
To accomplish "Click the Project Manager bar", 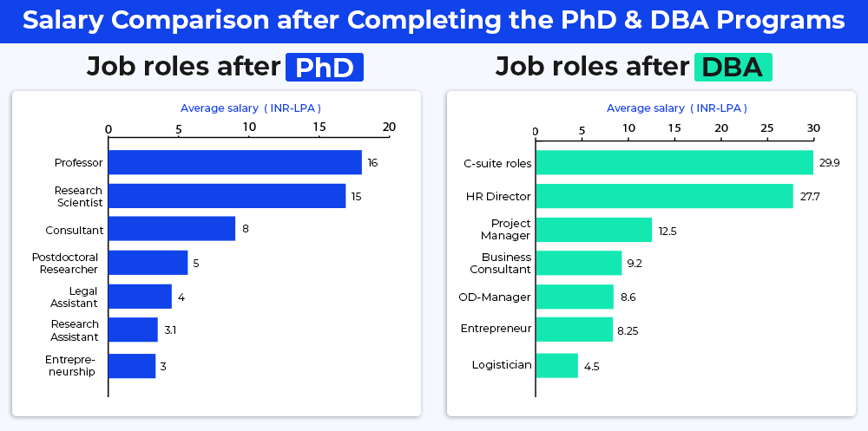I will tap(594, 230).
